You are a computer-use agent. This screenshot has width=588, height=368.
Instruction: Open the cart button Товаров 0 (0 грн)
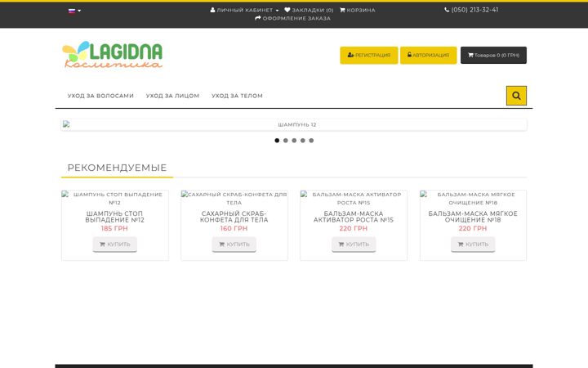tap(493, 56)
